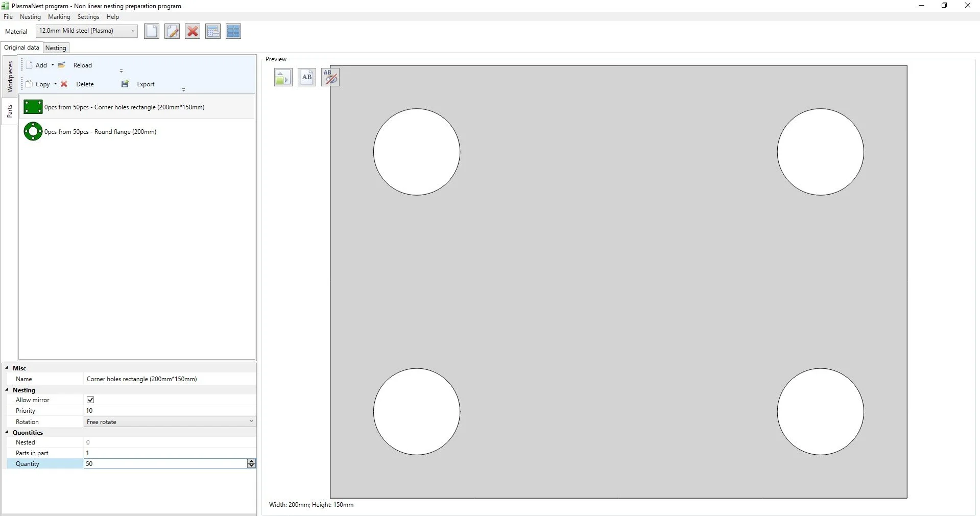Viewport: 980px width, 516px height.
Task: Click the Reload button
Action: click(82, 65)
